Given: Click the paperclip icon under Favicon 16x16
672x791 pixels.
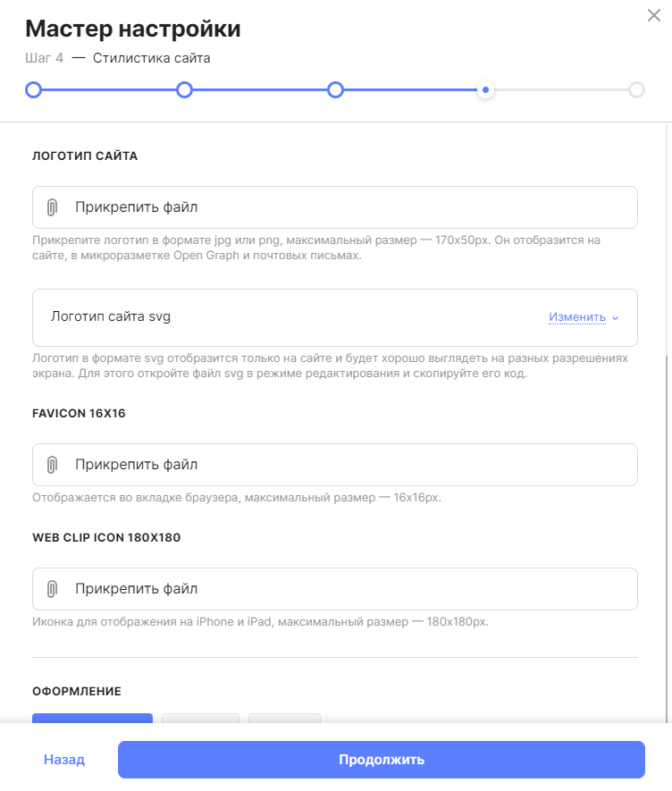Looking at the screenshot, I should [x=52, y=465].
